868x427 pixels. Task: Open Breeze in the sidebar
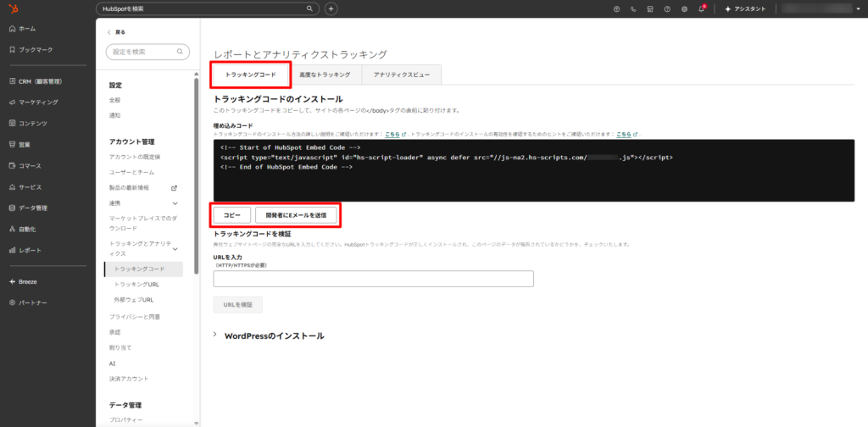23,281
